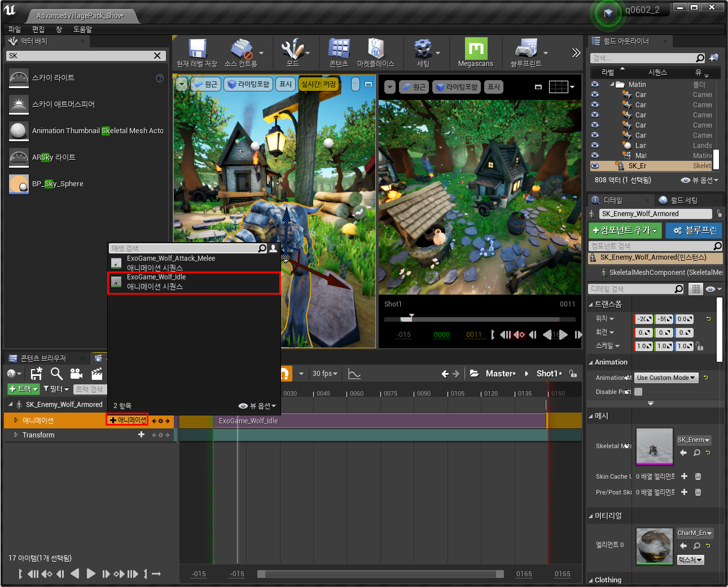This screenshot has width=728, height=587.
Task: Open the 30 fps dropdown
Action: pos(325,374)
